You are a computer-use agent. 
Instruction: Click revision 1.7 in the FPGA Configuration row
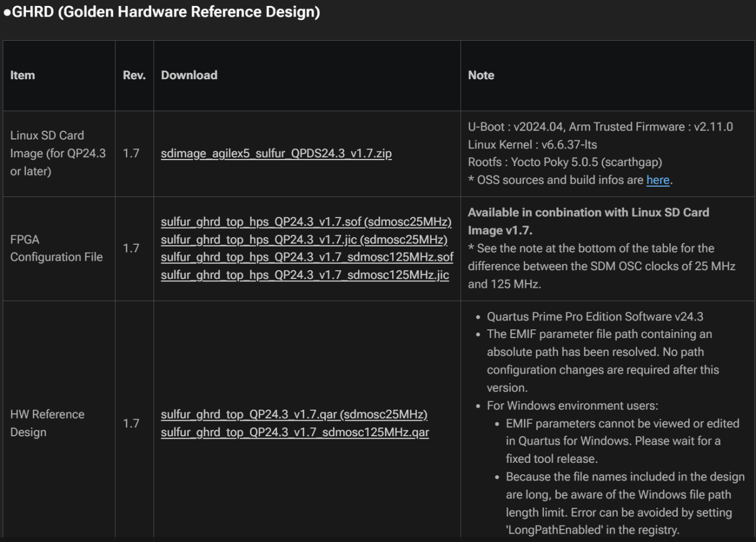(131, 248)
